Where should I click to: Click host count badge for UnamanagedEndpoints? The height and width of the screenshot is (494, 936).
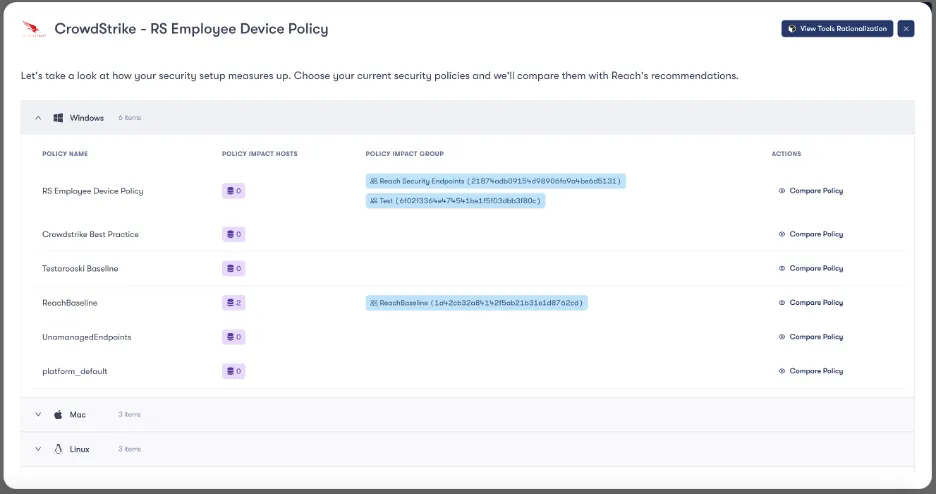click(233, 337)
